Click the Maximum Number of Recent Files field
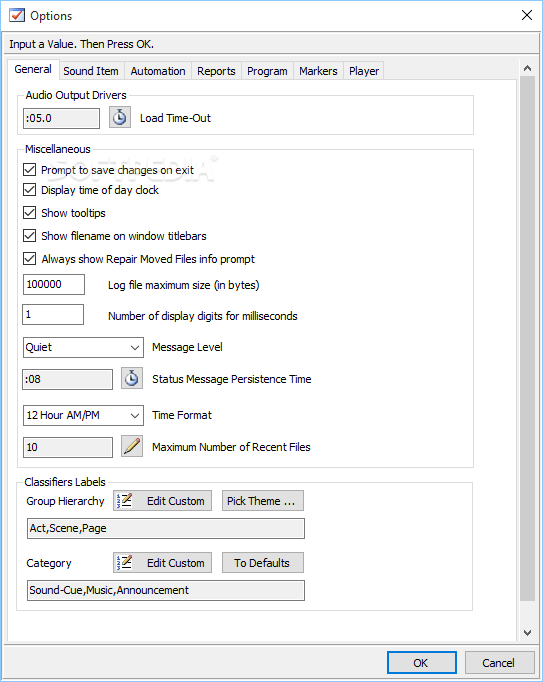The height and width of the screenshot is (682, 543). coord(67,447)
